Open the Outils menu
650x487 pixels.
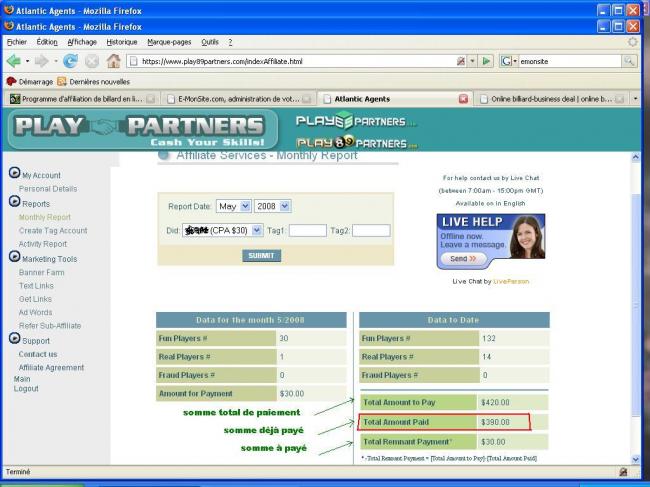pos(210,42)
